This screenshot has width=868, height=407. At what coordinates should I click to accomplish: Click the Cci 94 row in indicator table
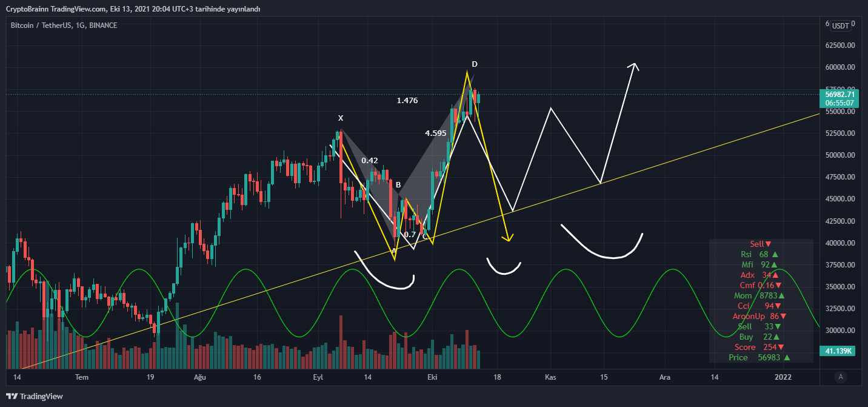pyautogui.click(x=760, y=306)
